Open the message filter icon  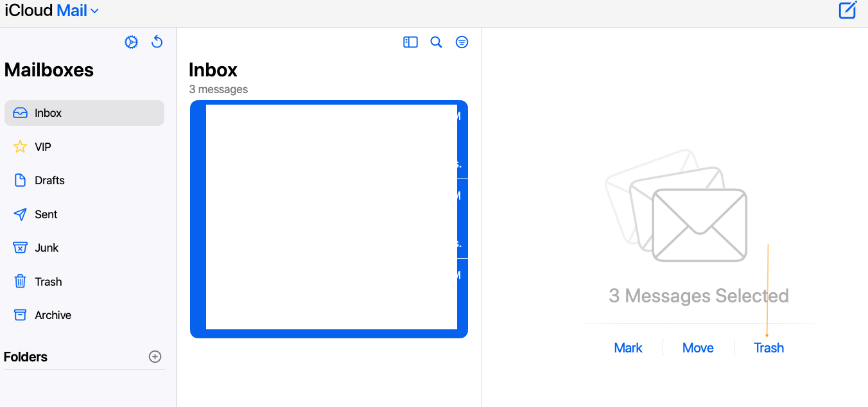(x=462, y=42)
